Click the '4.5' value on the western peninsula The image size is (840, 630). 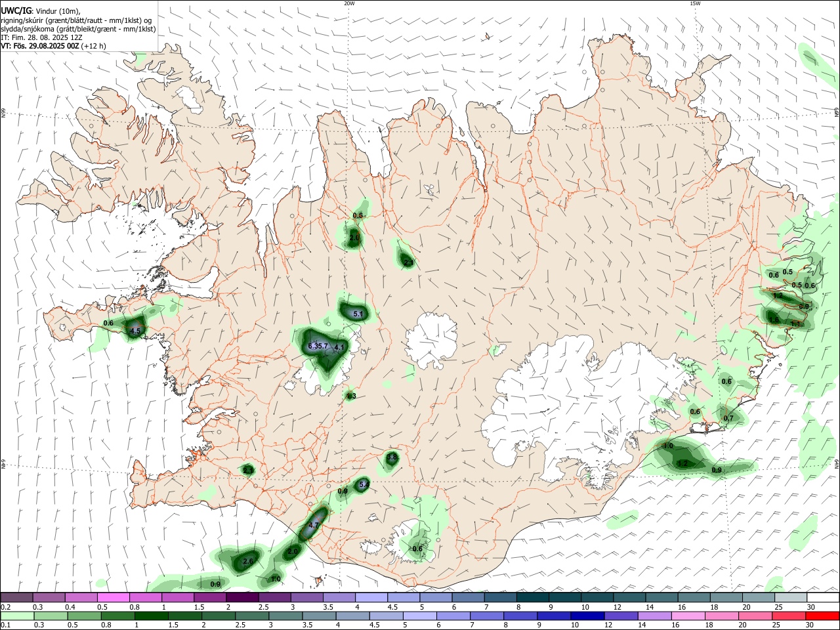135,331
